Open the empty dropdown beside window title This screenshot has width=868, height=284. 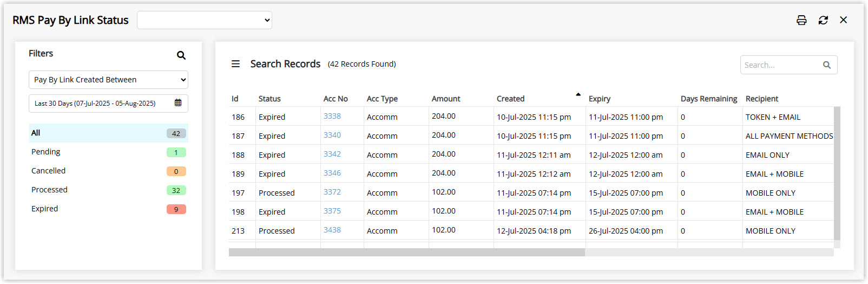[x=205, y=20]
